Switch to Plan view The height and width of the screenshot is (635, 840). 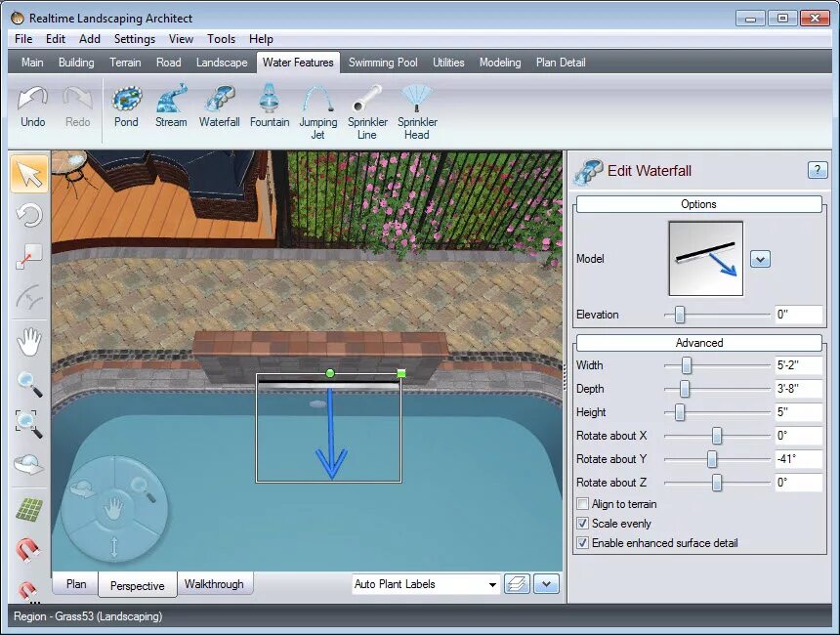point(76,584)
